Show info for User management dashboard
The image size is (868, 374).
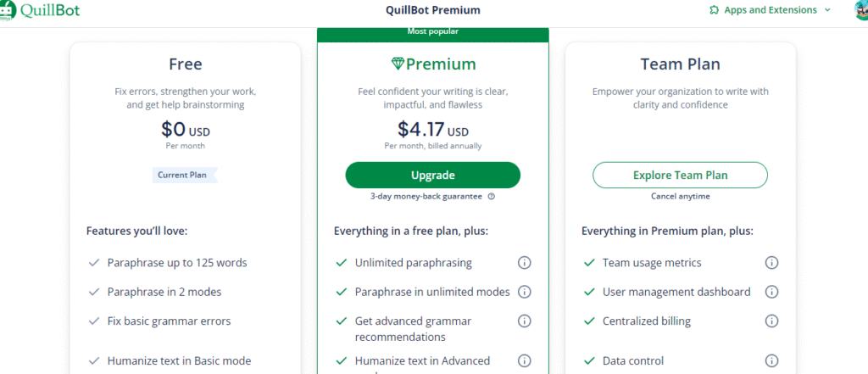[x=771, y=292]
